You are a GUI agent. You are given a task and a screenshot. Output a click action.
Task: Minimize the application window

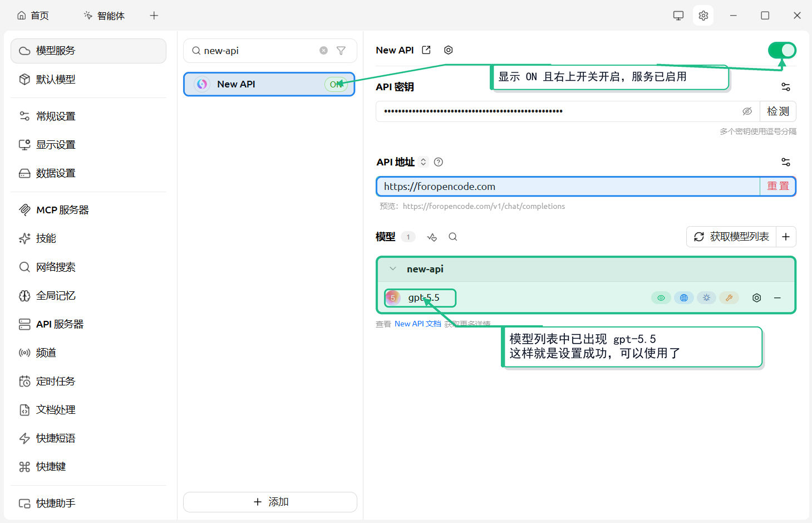pos(734,16)
